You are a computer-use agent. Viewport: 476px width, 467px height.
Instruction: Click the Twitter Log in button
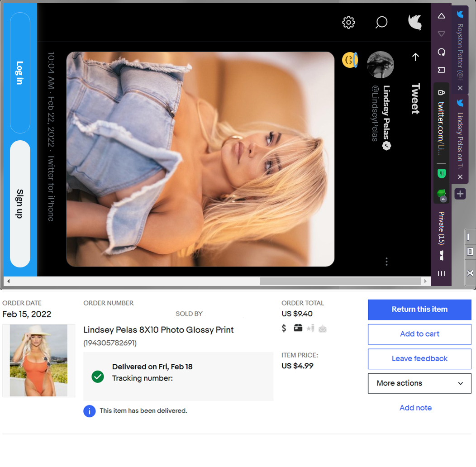(20, 73)
